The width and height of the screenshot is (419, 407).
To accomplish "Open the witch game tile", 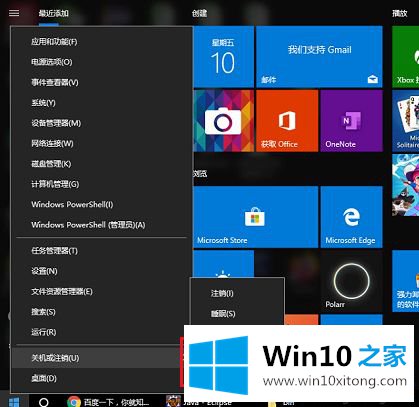I will 405,185.
